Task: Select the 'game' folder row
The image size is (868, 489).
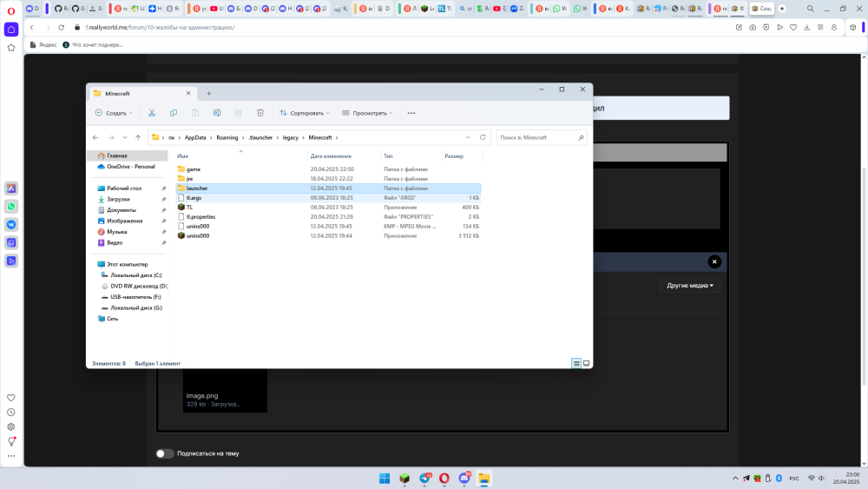Action: [x=328, y=169]
